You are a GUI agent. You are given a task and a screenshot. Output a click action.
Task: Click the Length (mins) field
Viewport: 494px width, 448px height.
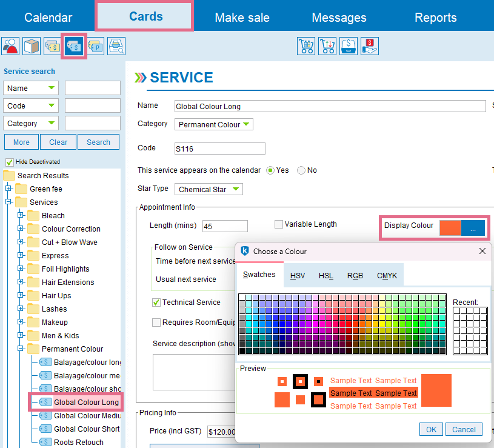(225, 226)
